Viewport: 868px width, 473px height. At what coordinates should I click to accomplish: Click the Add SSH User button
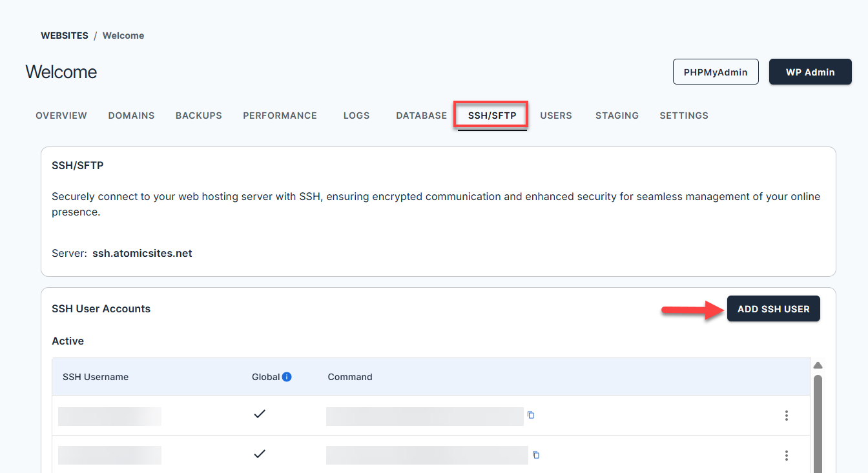click(773, 309)
